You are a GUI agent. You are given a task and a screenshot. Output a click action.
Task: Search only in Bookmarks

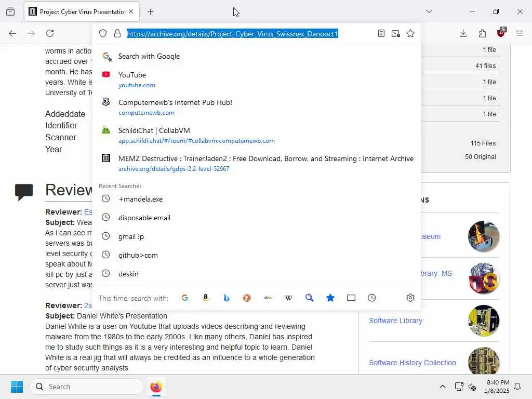330,298
